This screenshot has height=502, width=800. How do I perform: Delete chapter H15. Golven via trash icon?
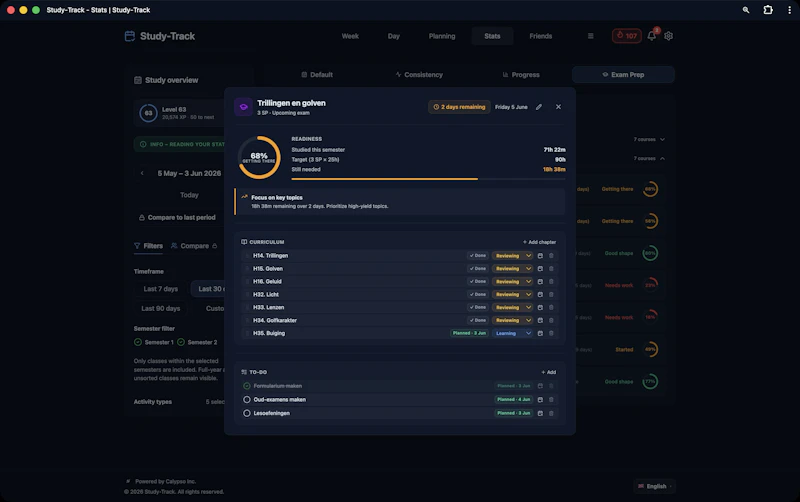point(551,268)
